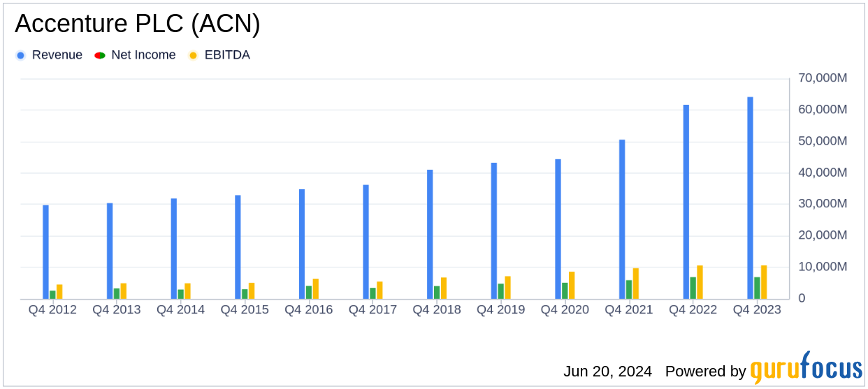
Task: Click the Q4 2022 green net income bar
Action: 693,288
